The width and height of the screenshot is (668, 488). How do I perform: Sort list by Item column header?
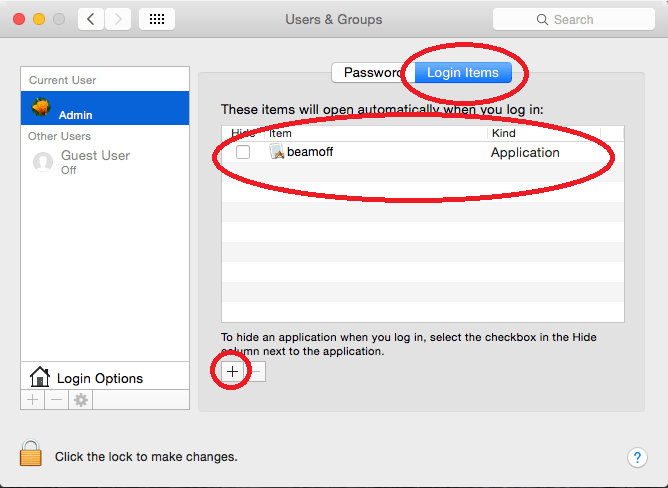375,133
